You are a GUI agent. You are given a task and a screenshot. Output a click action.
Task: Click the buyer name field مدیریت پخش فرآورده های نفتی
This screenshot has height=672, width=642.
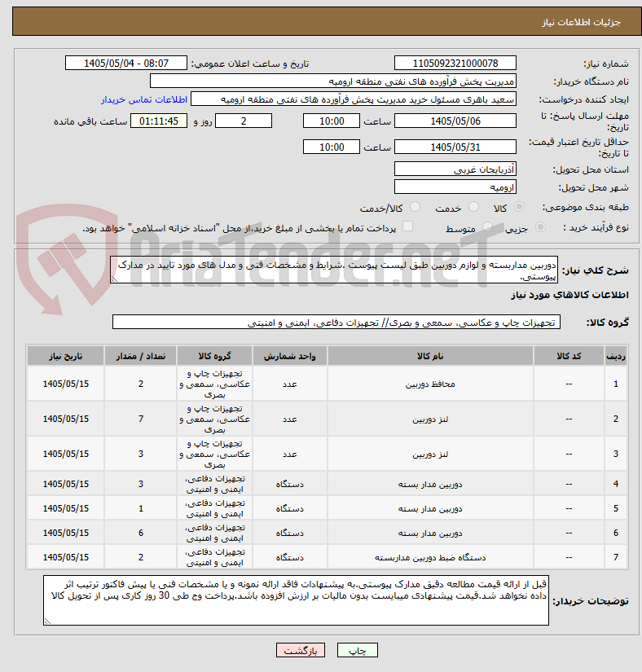(x=333, y=81)
